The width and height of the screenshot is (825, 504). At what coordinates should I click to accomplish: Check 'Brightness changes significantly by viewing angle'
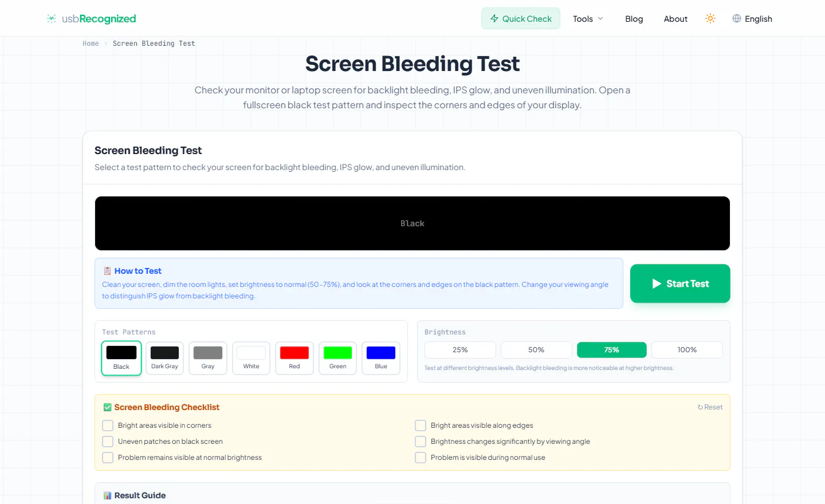tap(421, 442)
